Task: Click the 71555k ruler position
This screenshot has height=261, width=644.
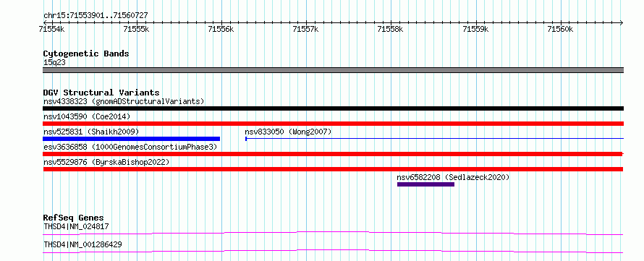Action: click(x=136, y=30)
